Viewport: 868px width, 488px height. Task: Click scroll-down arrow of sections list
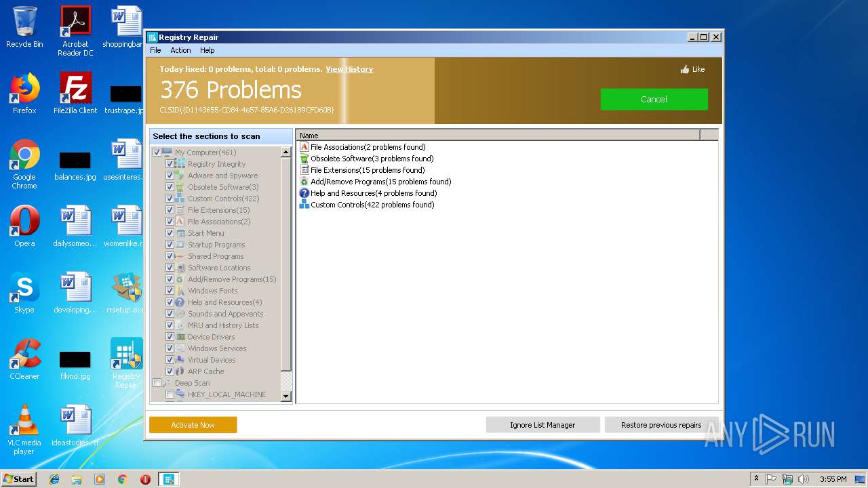point(285,396)
